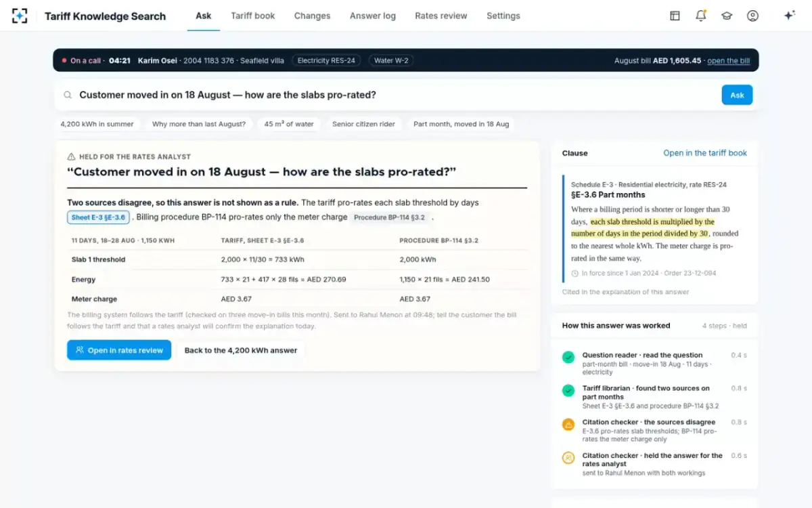
Task: Select Why more than last August? suggestion
Action: point(199,124)
